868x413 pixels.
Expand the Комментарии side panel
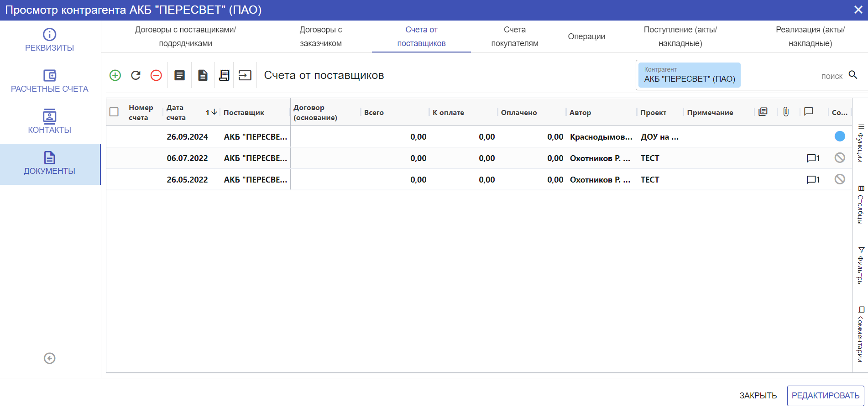pyautogui.click(x=861, y=334)
